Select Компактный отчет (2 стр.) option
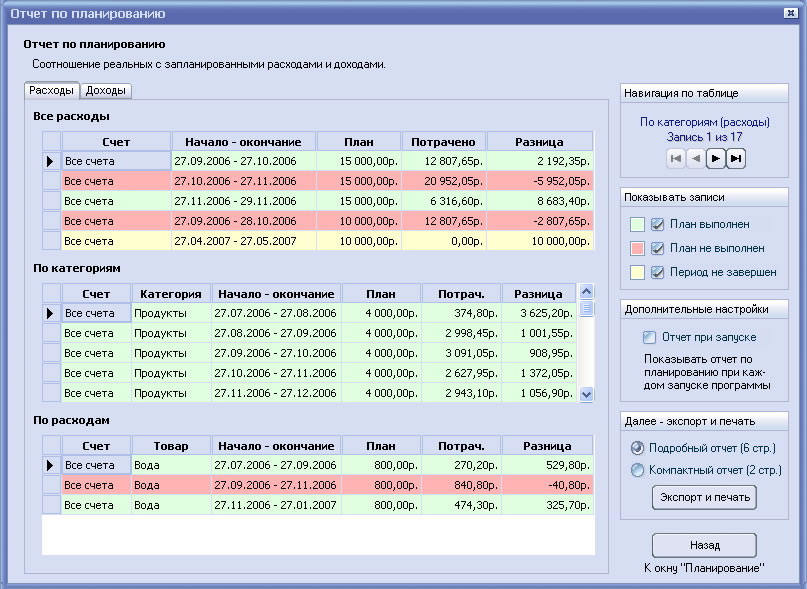This screenshot has width=807, height=589. (x=637, y=470)
